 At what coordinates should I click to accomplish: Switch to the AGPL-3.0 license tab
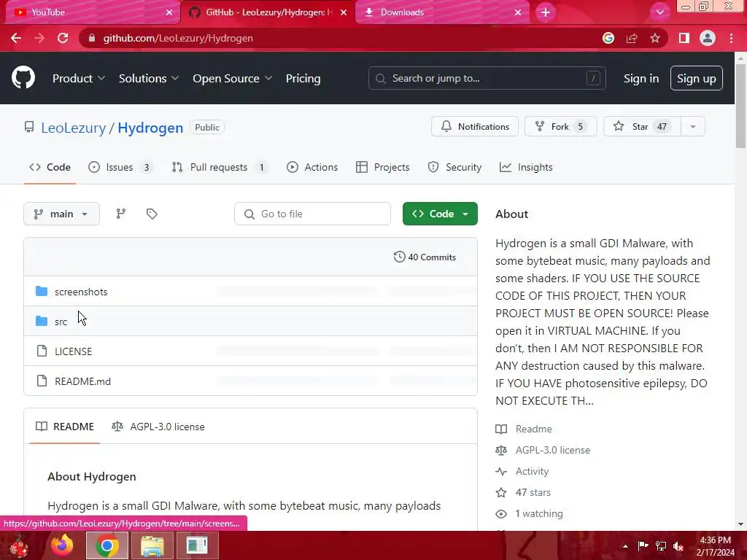tap(158, 427)
